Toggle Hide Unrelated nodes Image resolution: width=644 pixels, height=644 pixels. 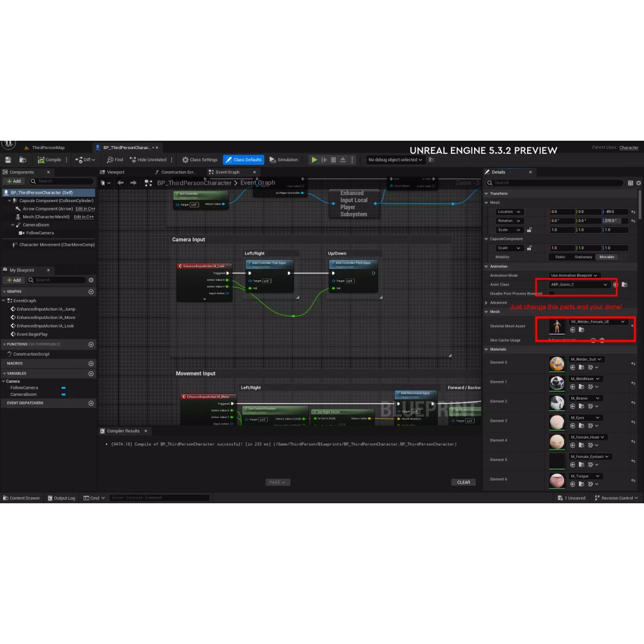148,160
